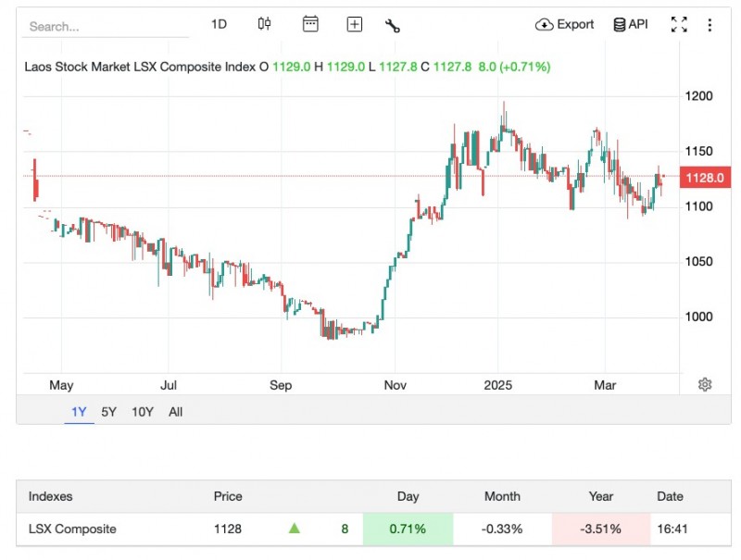Select the 1Y time range tab
Image resolution: width=741 pixels, height=560 pixels.
(x=79, y=412)
